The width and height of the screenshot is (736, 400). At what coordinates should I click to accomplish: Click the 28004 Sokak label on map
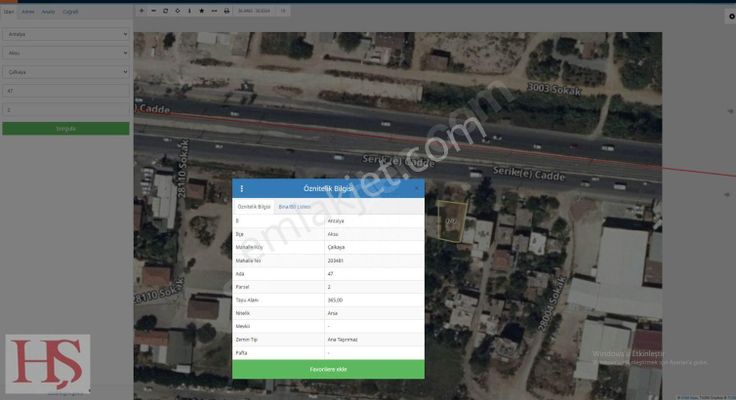pos(552,304)
